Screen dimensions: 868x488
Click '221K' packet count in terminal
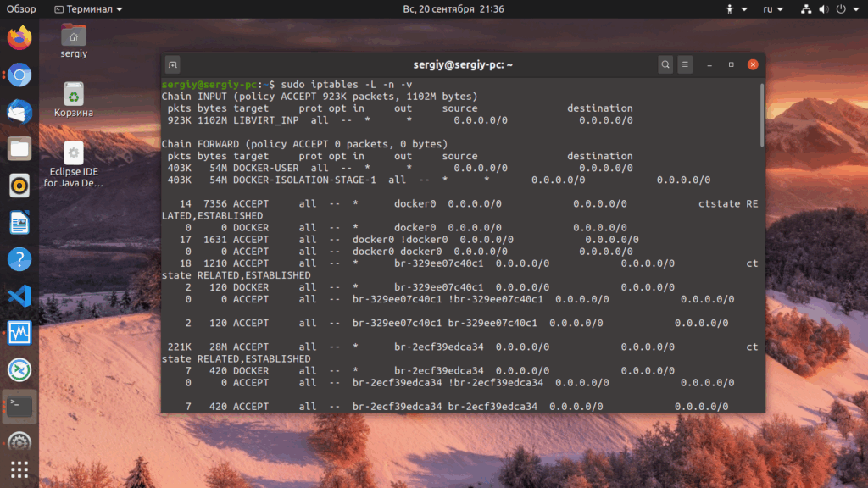(180, 347)
